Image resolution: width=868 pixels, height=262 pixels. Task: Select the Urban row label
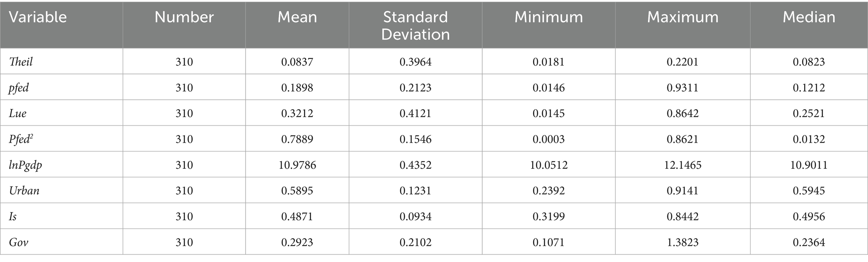point(24,191)
